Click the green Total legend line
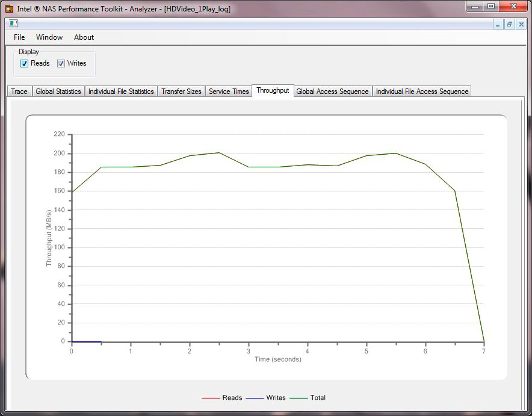The height and width of the screenshot is (416, 532). tap(299, 398)
